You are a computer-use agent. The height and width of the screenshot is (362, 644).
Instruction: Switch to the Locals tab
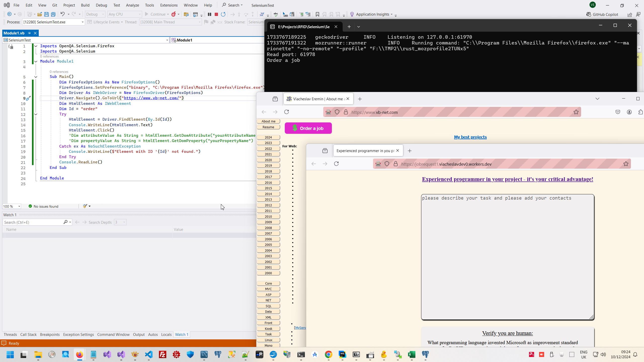(166, 334)
